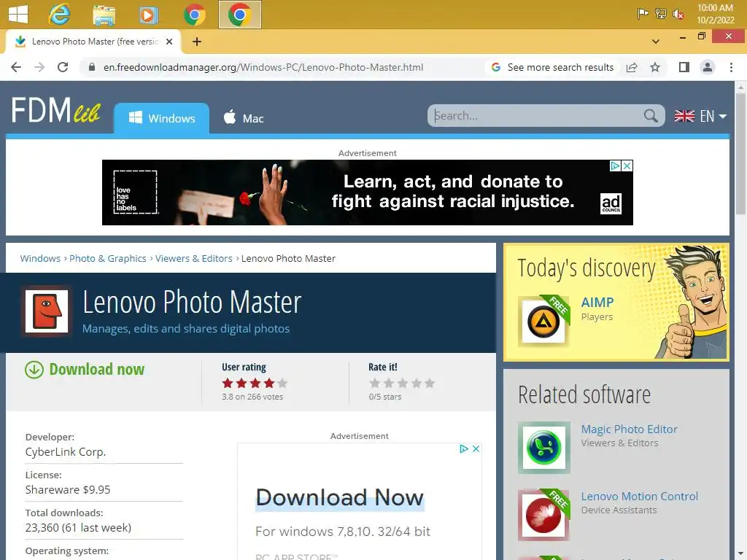Bookmark this tab with star icon
The height and width of the screenshot is (560, 747).
click(655, 67)
